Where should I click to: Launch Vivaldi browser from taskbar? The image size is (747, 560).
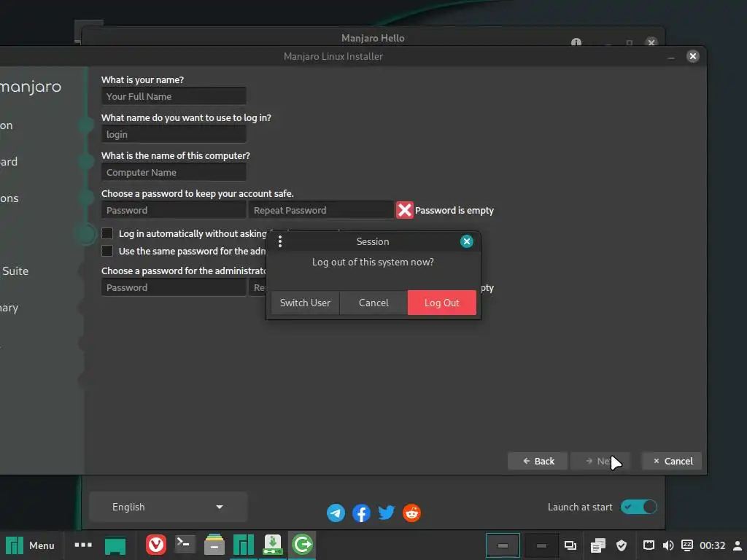[156, 545]
